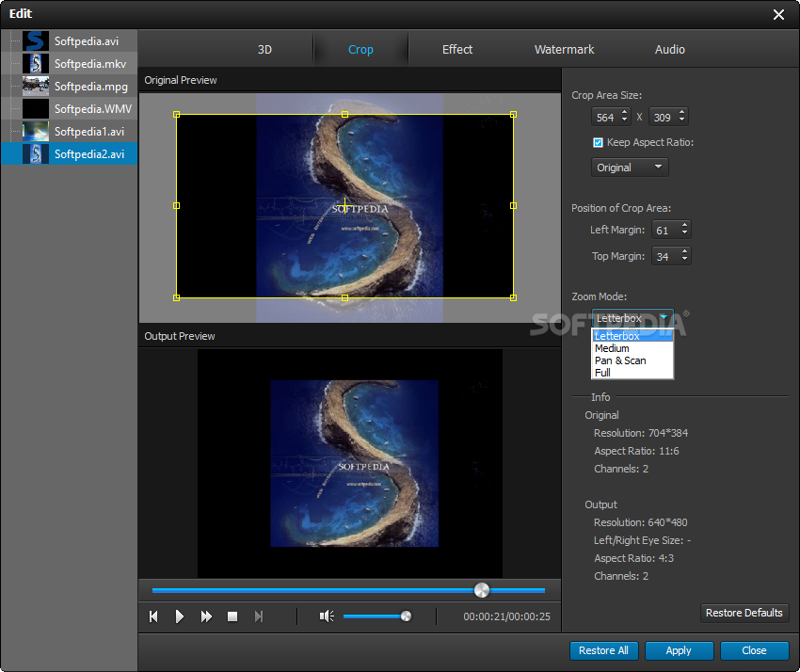
Task: Click the Play button in playback controls
Action: pyautogui.click(x=180, y=616)
